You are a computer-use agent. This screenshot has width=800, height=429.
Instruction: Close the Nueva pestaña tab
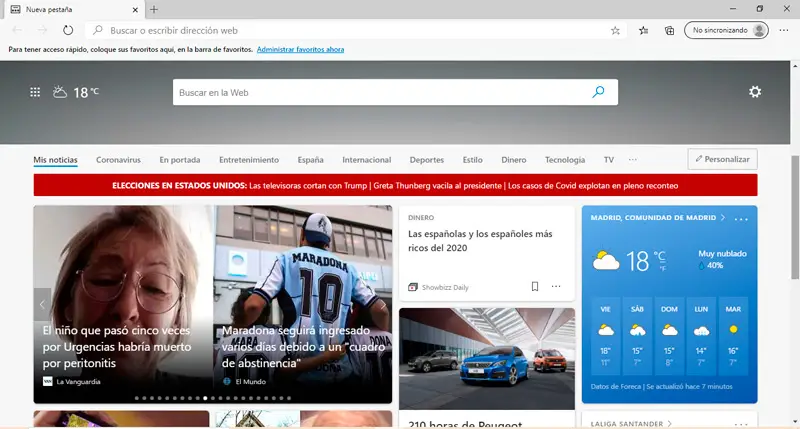135,10
